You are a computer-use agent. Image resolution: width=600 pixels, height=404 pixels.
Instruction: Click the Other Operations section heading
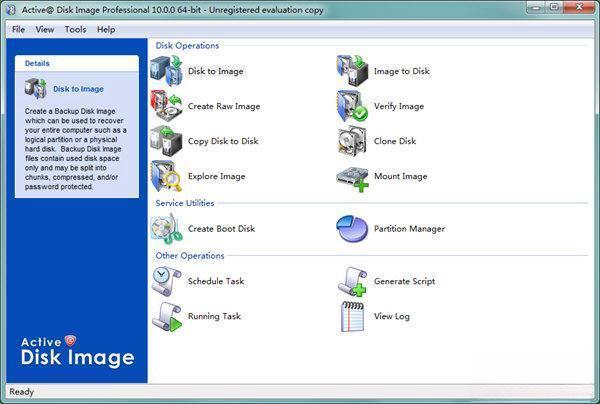[190, 256]
